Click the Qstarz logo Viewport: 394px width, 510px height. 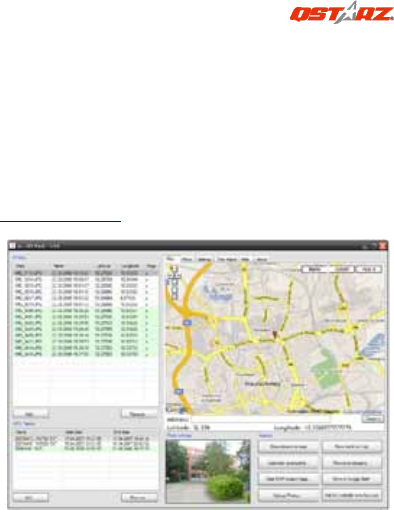[x=341, y=13]
